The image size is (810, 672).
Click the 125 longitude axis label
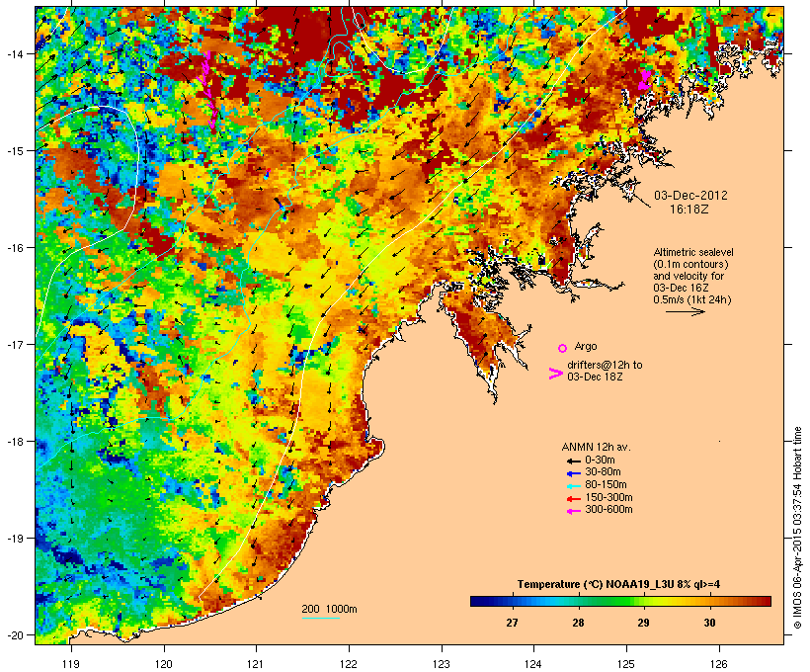click(626, 664)
